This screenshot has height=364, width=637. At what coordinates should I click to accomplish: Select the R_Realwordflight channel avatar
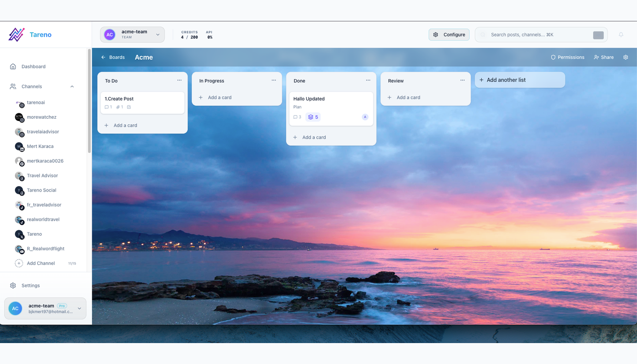pyautogui.click(x=19, y=249)
